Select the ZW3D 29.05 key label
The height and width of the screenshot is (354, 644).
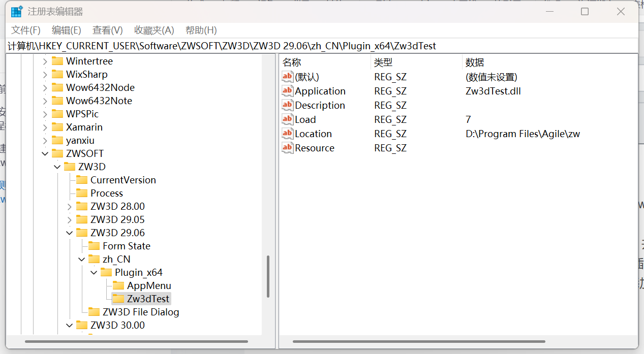pos(117,219)
